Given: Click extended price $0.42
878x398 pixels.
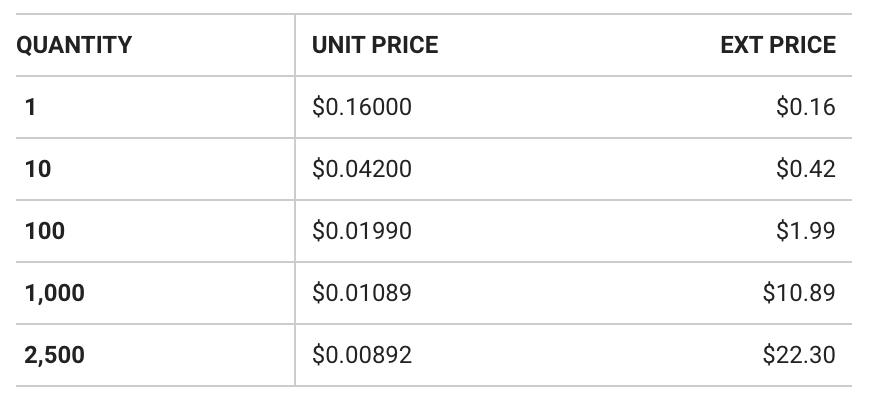Looking at the screenshot, I should (806, 169).
